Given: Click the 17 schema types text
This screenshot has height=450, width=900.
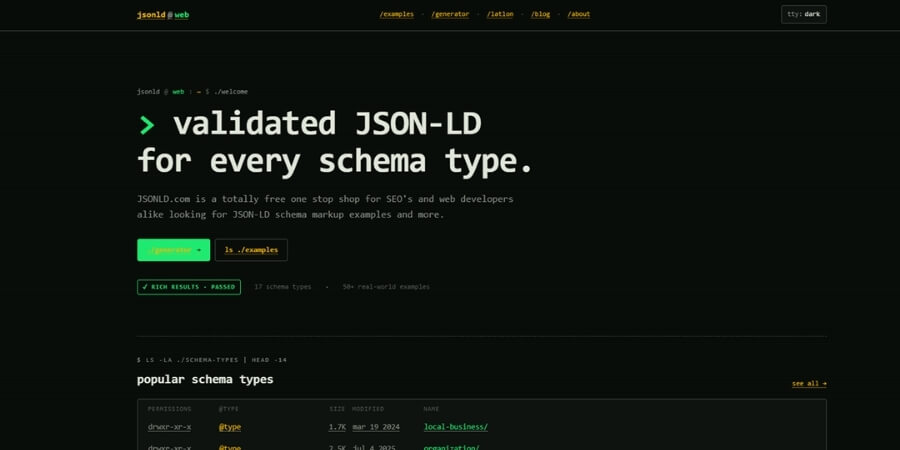Looking at the screenshot, I should point(282,287).
